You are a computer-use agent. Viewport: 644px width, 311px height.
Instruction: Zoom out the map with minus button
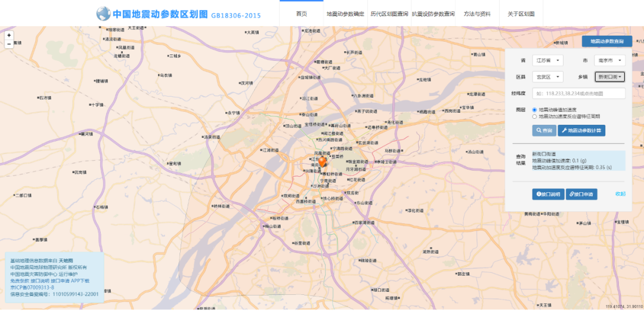tap(9, 44)
